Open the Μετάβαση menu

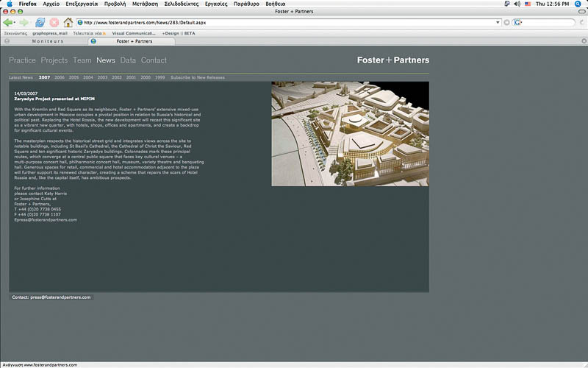(145, 4)
